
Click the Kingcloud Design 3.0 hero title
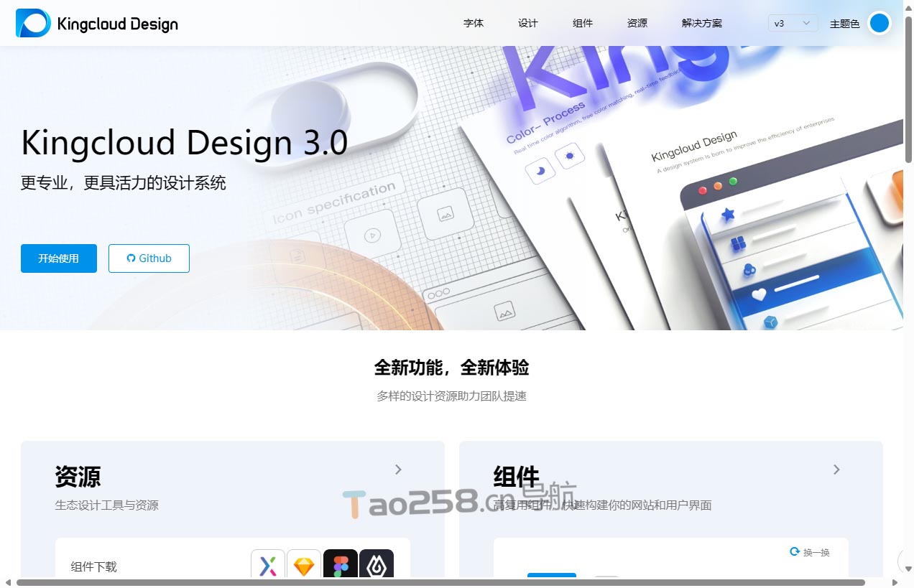coord(185,142)
